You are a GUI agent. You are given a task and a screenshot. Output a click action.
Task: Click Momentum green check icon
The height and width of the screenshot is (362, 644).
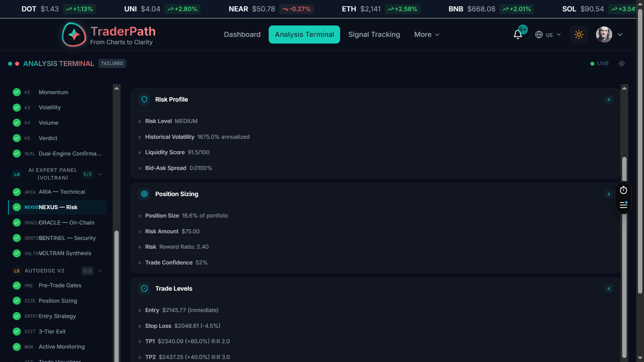point(17,92)
